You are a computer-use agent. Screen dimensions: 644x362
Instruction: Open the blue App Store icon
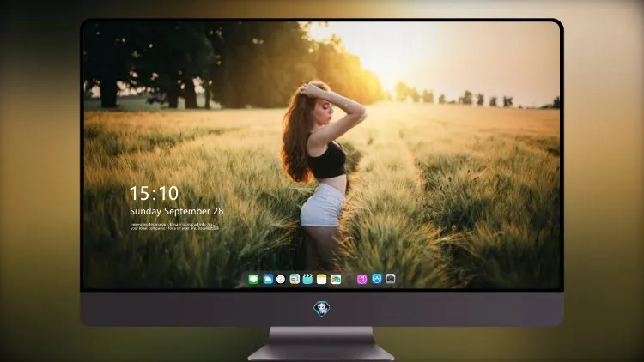377,279
